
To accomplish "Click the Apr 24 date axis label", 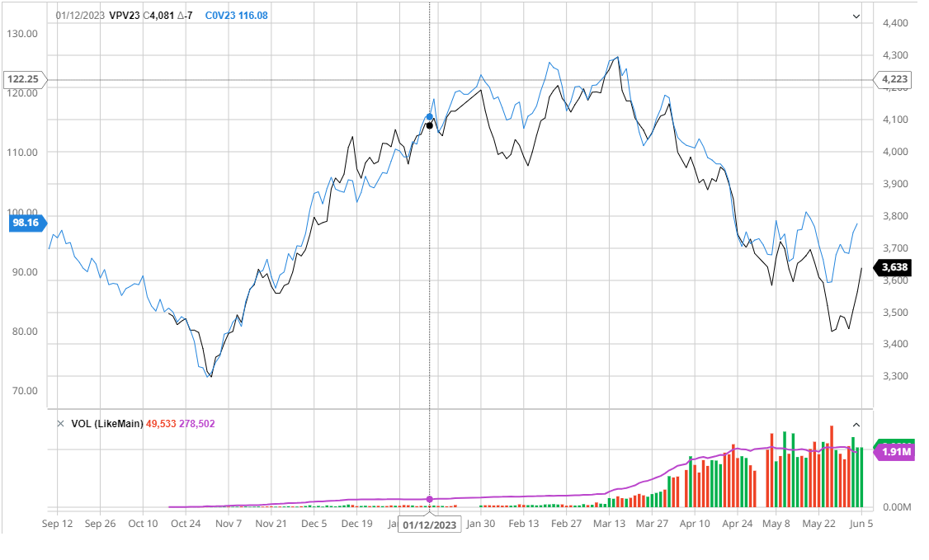I will pos(738,524).
